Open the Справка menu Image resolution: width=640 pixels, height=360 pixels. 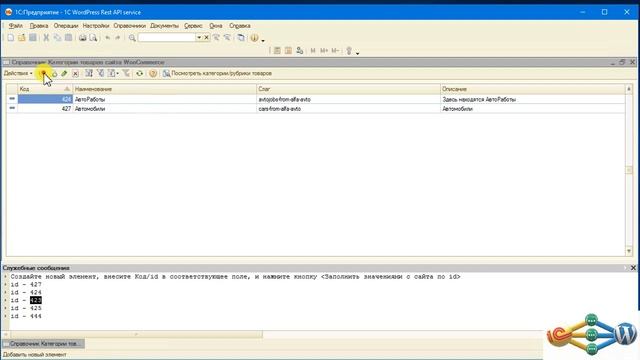point(240,25)
